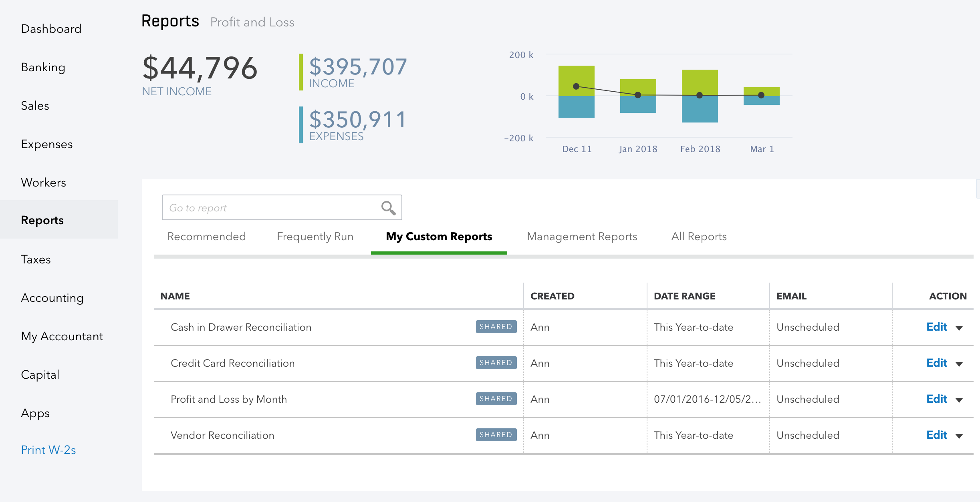Click the Print W-2s link
The height and width of the screenshot is (502, 980).
(x=48, y=450)
